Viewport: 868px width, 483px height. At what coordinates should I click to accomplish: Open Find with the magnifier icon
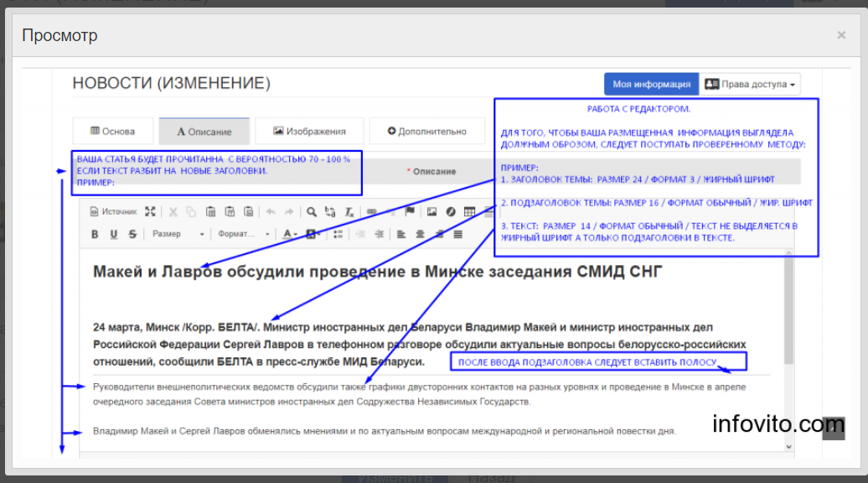click(312, 211)
